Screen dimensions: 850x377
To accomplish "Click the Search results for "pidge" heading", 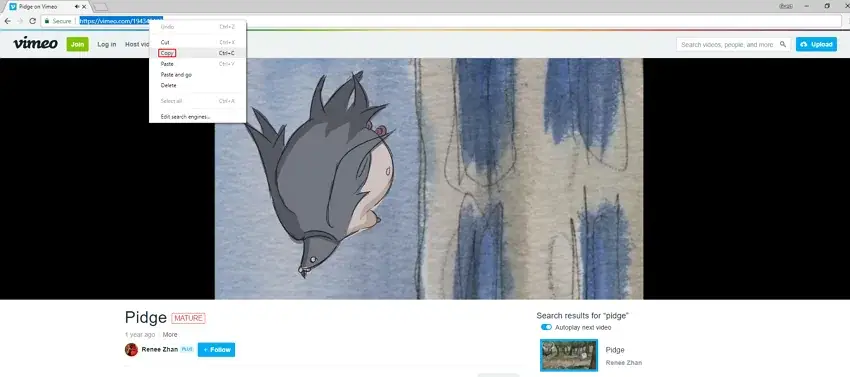I will pos(582,315).
